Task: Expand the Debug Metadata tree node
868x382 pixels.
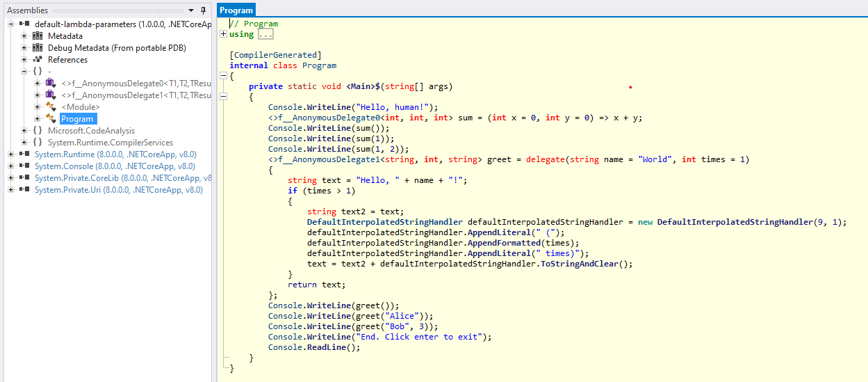Action: tap(24, 48)
